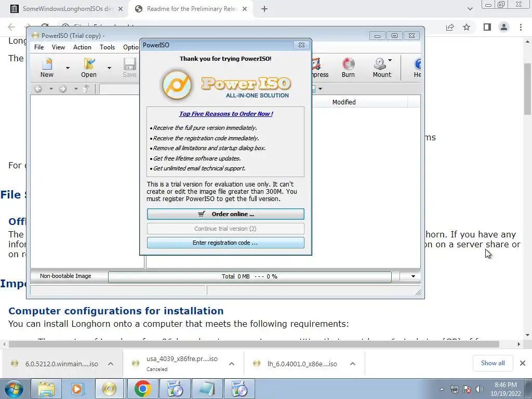Open the Back history dropdown arrow
This screenshot has height=399, width=532.
[x=51, y=89]
